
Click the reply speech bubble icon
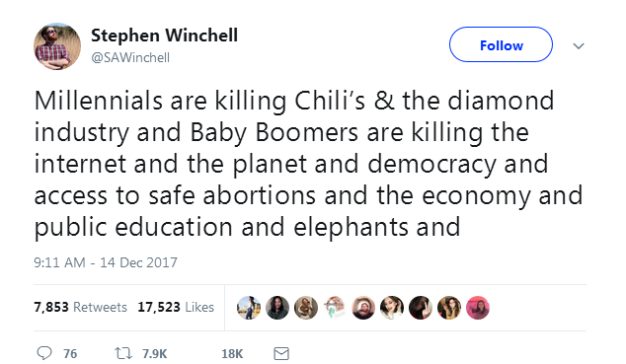(44, 353)
